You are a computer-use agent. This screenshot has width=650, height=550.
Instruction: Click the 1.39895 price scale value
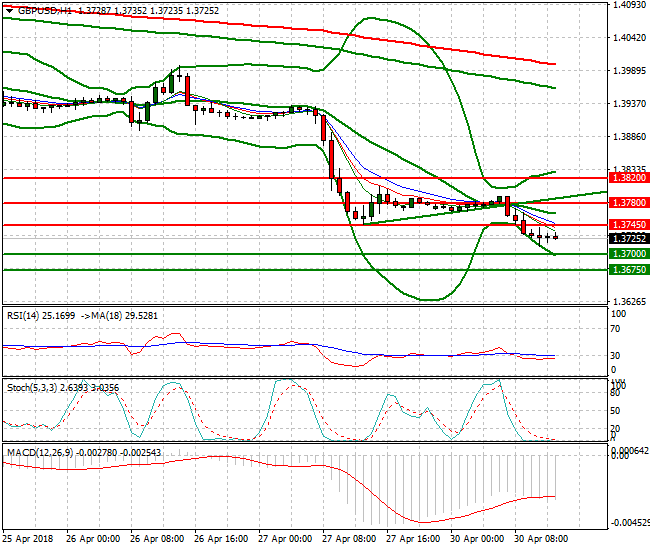click(629, 71)
